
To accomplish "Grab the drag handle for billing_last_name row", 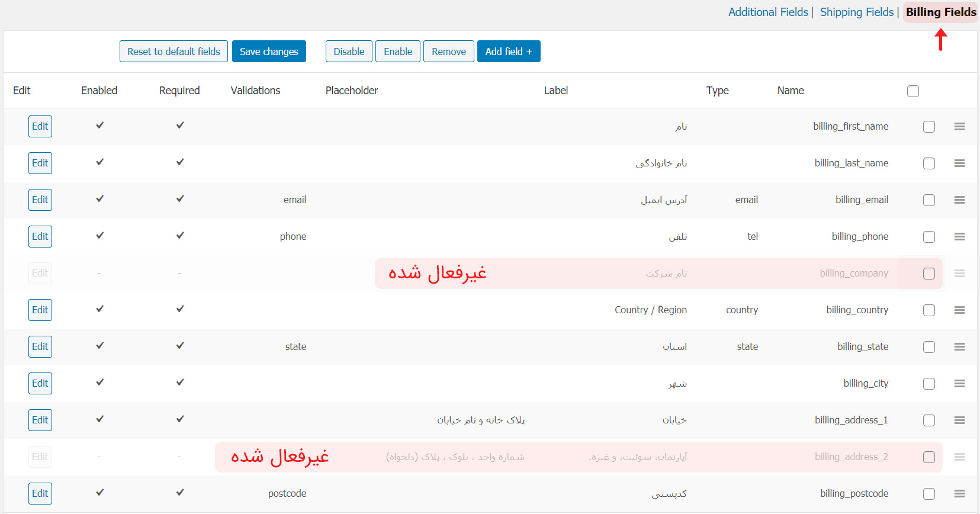I will [959, 163].
